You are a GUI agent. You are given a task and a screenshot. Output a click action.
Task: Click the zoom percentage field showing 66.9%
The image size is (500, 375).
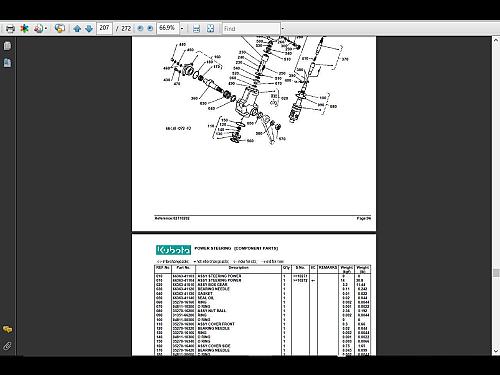tap(168, 28)
